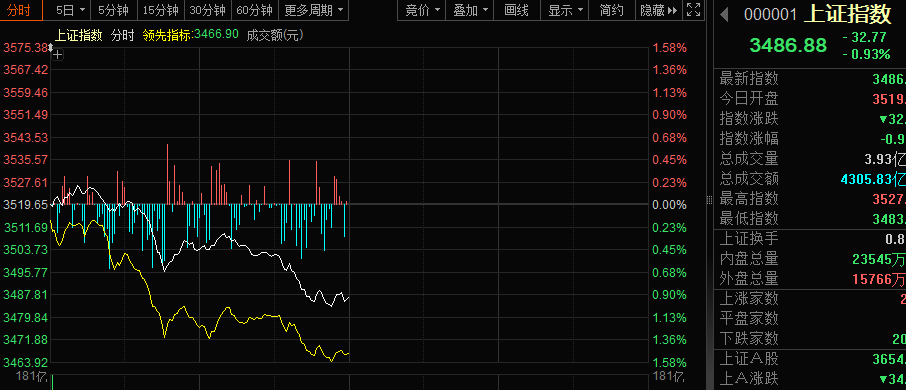Click the 内盘总量 row label
The width and height of the screenshot is (906, 390).
749,259
